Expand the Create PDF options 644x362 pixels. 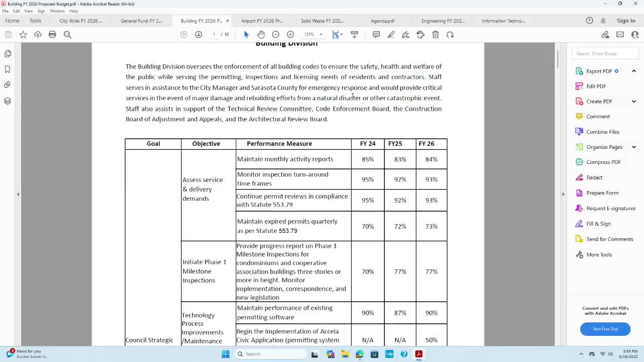tap(634, 101)
